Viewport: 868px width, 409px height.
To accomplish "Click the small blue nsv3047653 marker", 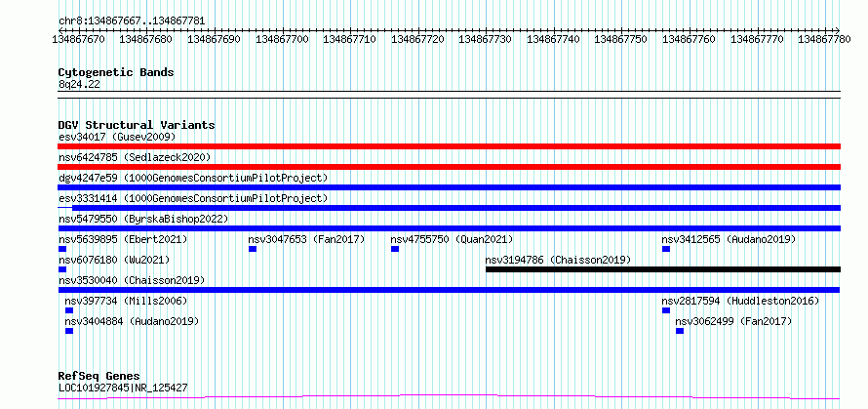I will point(253,249).
